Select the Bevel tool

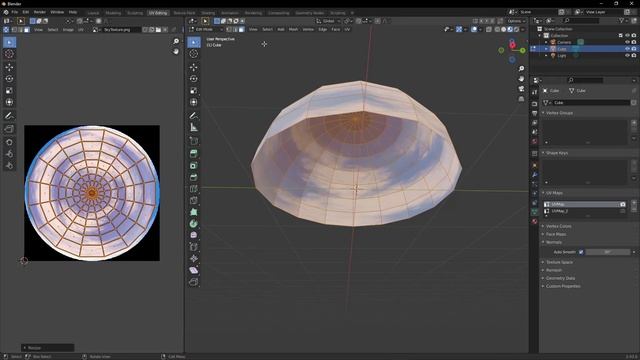tap(194, 177)
